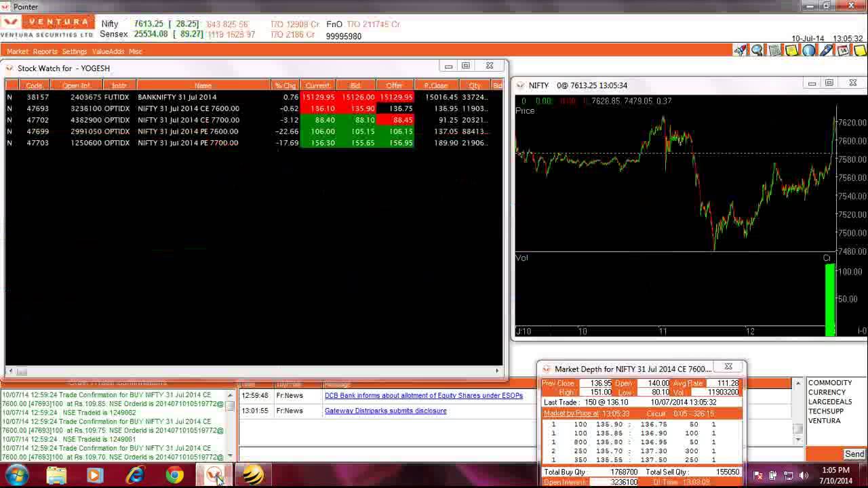This screenshot has width=868, height=488.
Task: Click the green volume bar in NIFTY chart
Action: pyautogui.click(x=830, y=300)
